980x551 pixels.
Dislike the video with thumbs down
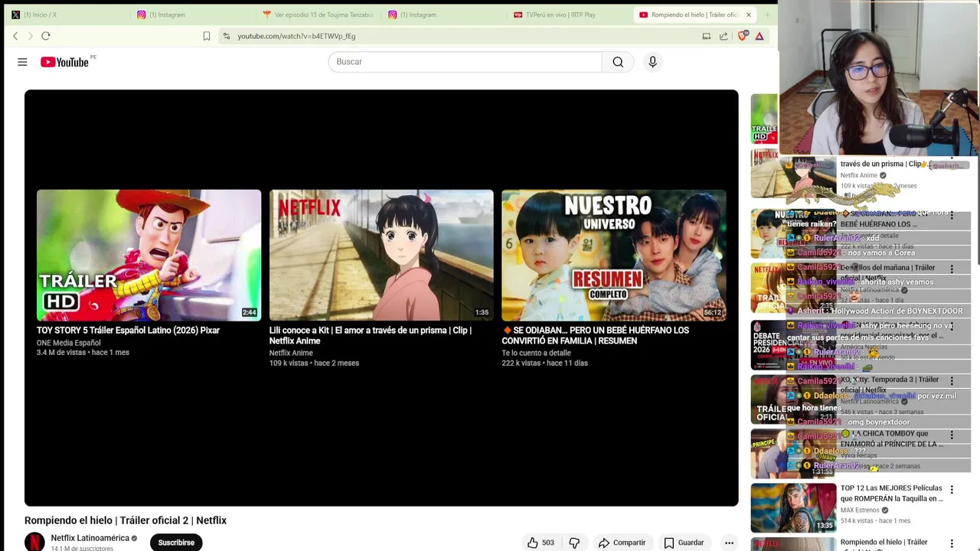click(x=574, y=543)
